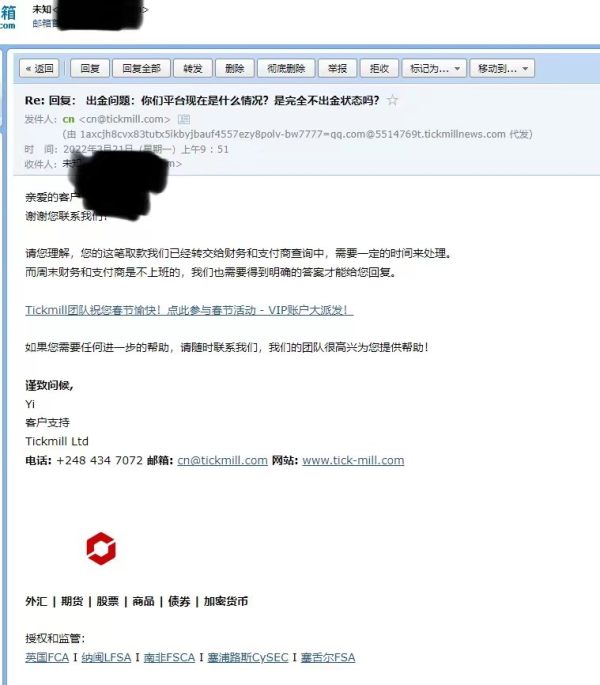Viewport: 600px width, 685px height.
Task: Open the 英国FCA regulator link
Action: click(x=47, y=657)
